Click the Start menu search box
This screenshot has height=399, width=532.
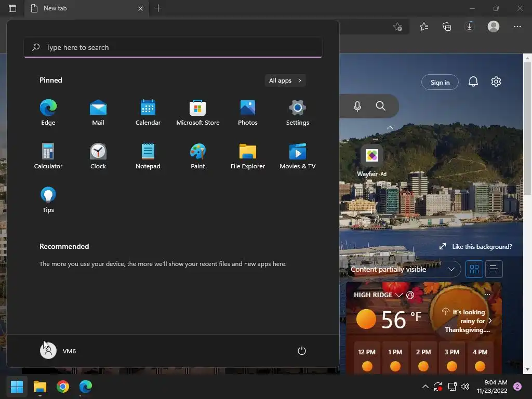point(173,47)
